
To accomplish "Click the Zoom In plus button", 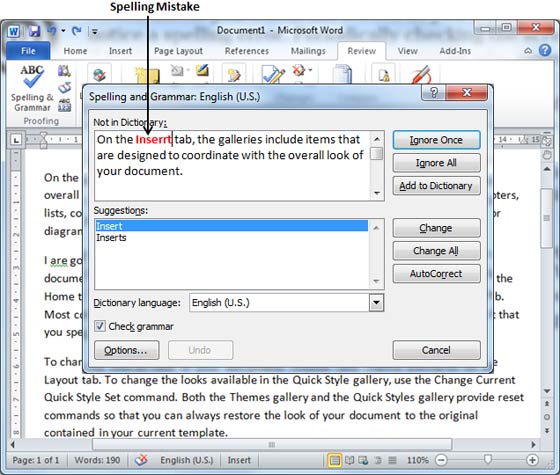I will pos(532,460).
